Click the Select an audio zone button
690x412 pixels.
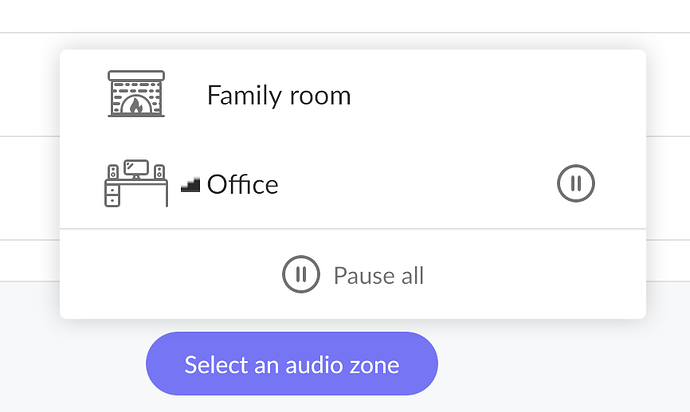click(x=292, y=364)
